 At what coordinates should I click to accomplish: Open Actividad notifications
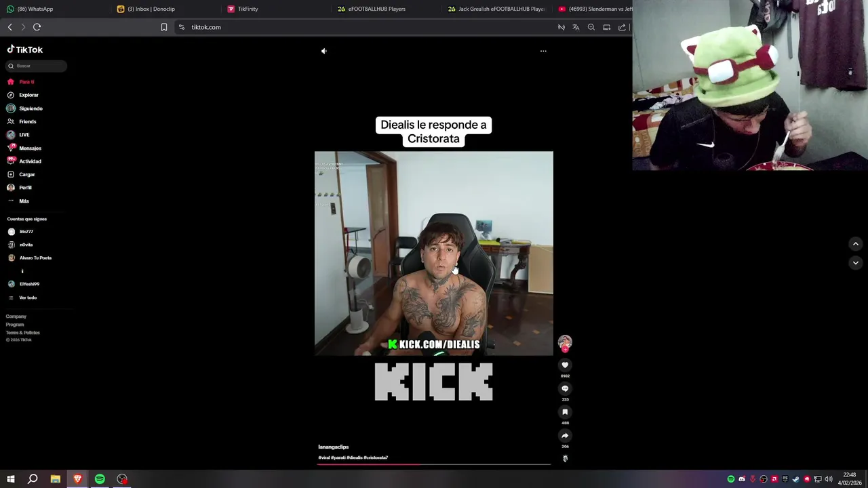tap(24, 161)
